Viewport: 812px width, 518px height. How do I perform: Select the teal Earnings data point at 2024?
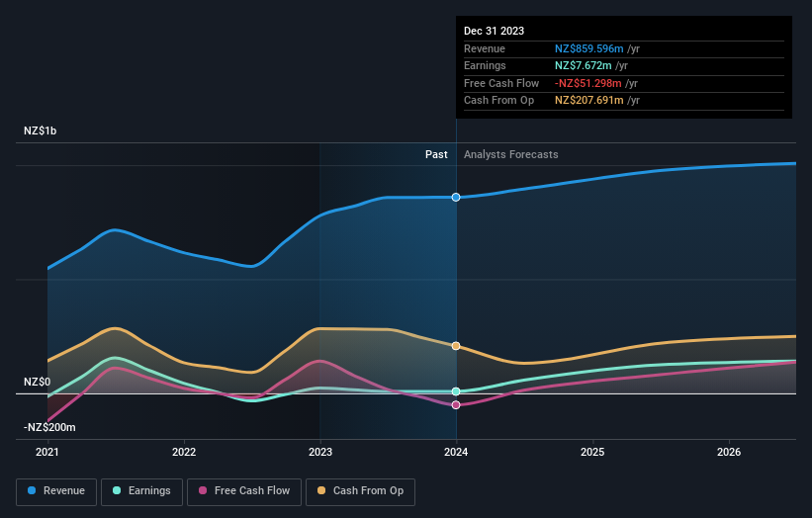click(x=456, y=391)
